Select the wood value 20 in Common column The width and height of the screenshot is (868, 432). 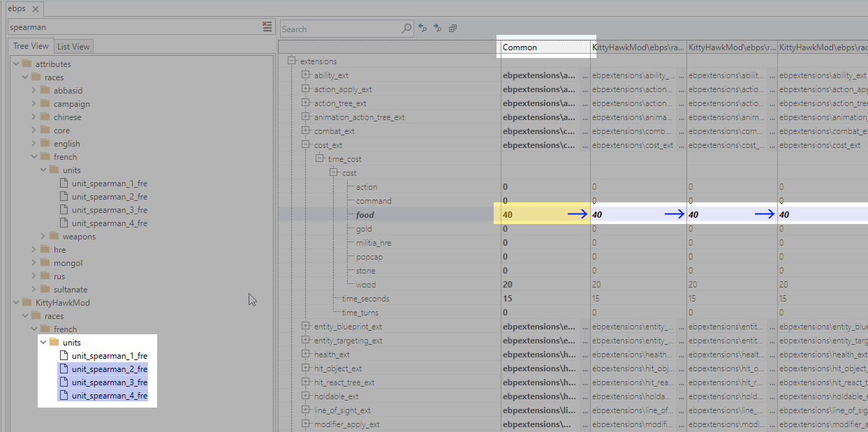pyautogui.click(x=507, y=285)
